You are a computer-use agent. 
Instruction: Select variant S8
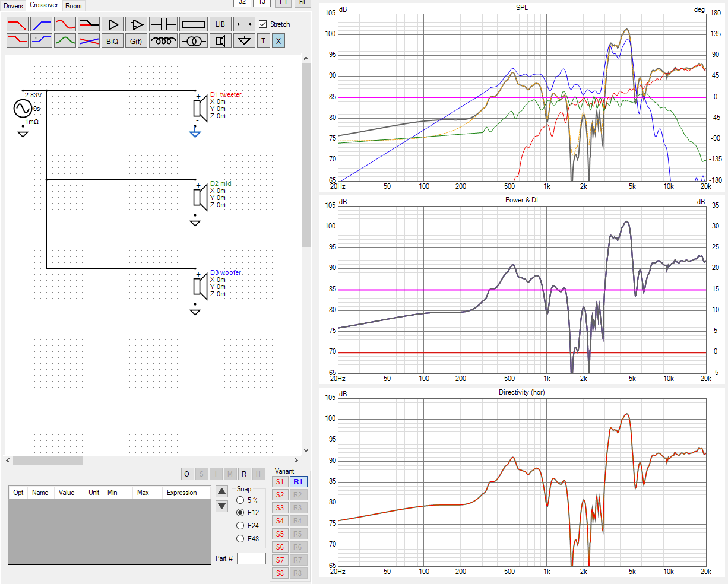(280, 573)
